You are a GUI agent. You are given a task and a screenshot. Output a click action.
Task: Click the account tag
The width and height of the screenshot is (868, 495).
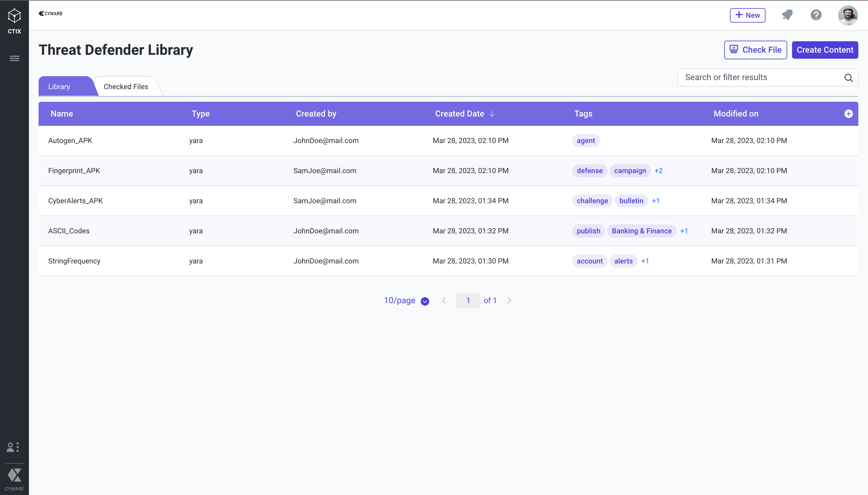pyautogui.click(x=590, y=261)
